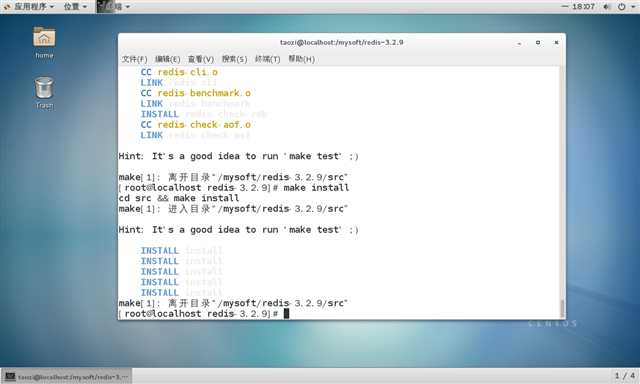Click the volume icon in top panel
Screen dimensions: 640x384
[607, 7]
